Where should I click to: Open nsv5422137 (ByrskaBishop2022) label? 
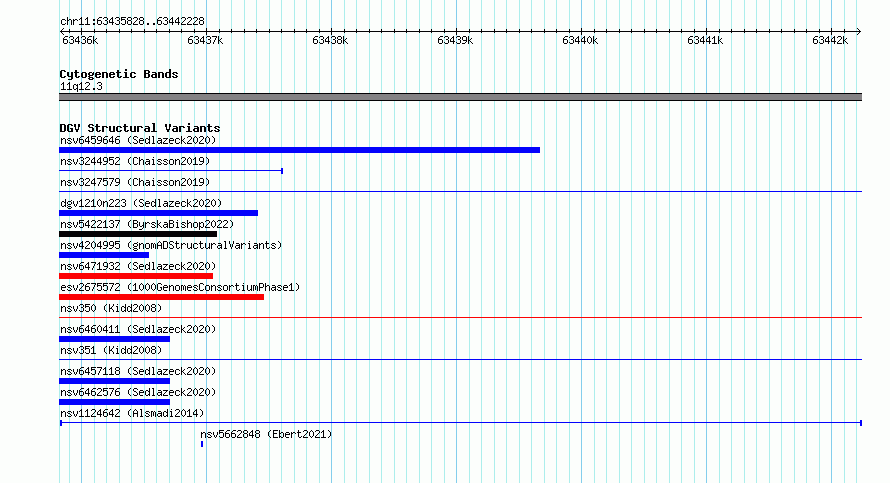[147, 224]
